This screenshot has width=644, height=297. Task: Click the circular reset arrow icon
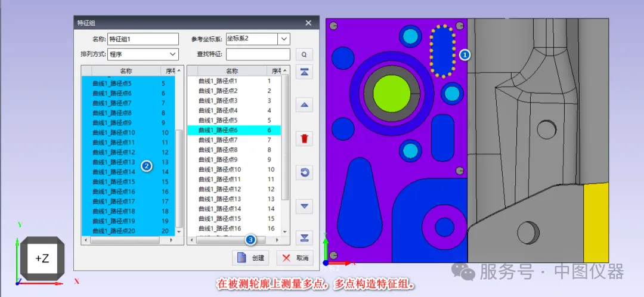(304, 172)
